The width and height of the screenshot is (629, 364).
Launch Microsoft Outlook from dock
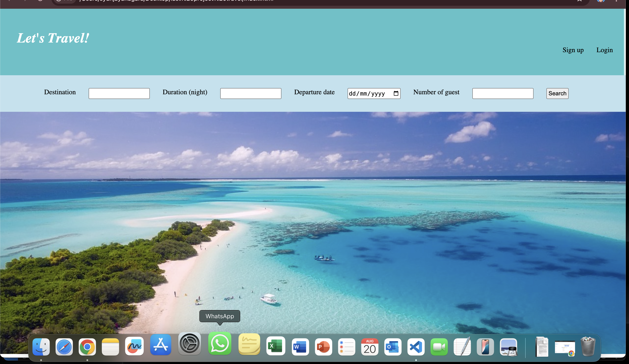pyautogui.click(x=393, y=347)
